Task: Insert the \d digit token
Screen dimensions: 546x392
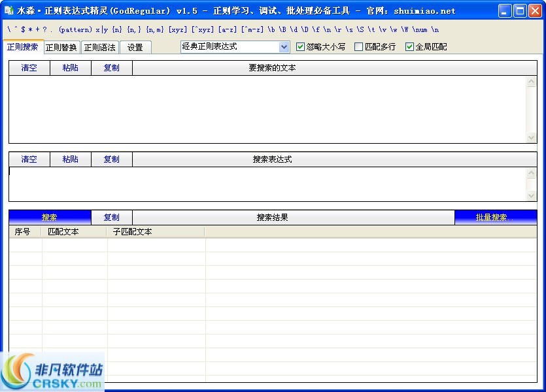Action: [294, 29]
